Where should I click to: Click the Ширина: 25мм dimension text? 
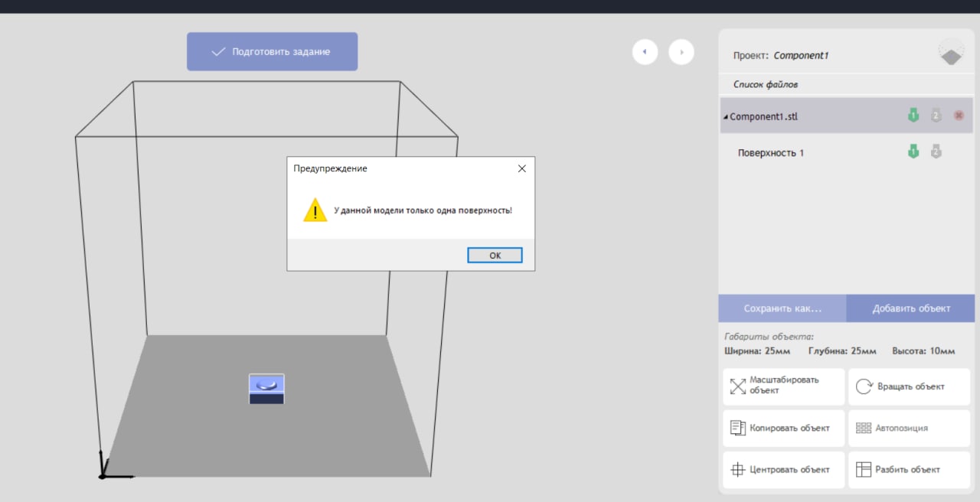[x=757, y=351]
